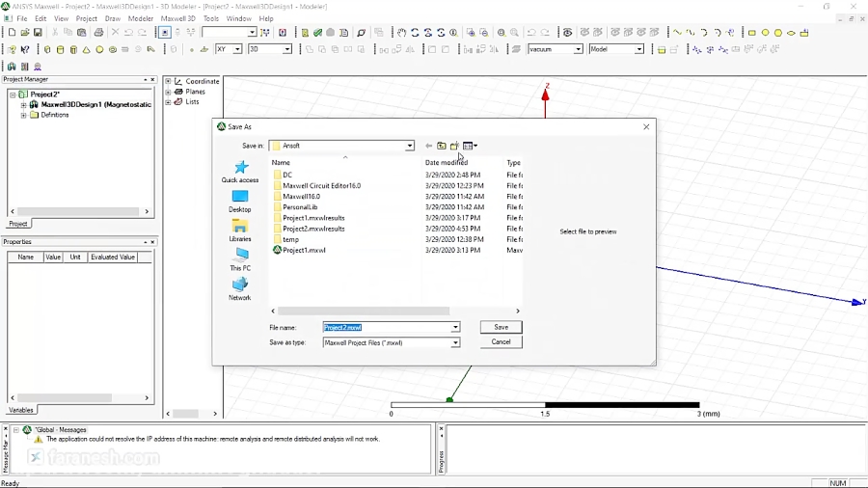The width and height of the screenshot is (868, 488).
Task: Choose the Draw cone tool
Action: [x=87, y=49]
